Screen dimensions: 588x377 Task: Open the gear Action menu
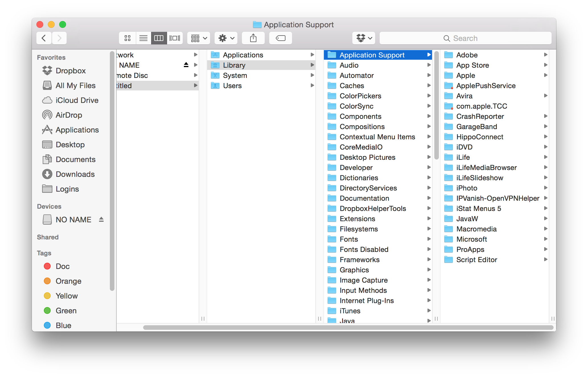(x=226, y=38)
